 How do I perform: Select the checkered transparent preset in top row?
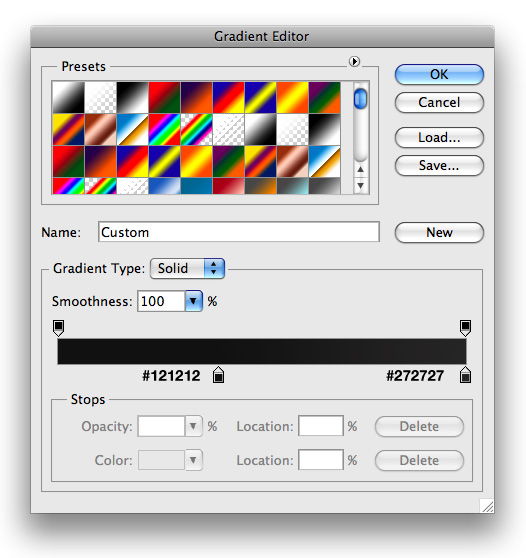[100, 98]
